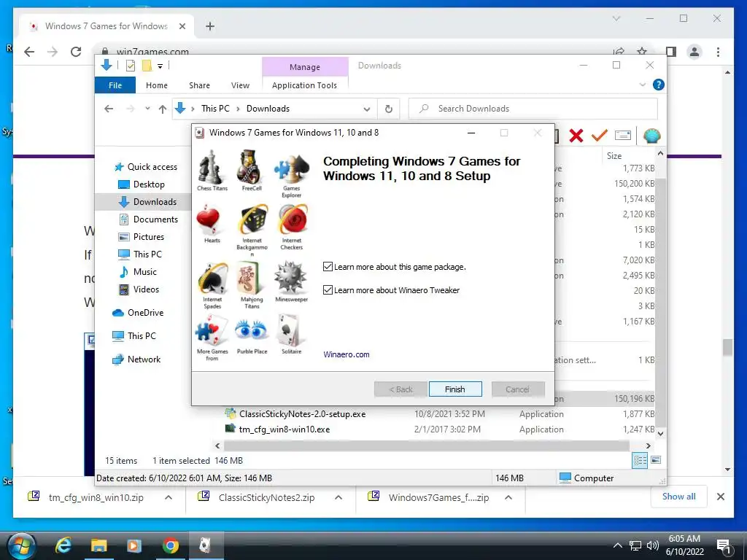Viewport: 747px width, 560px height.
Task: Customize Quick Access Toolbar dropdown arrow
Action: (x=160, y=66)
